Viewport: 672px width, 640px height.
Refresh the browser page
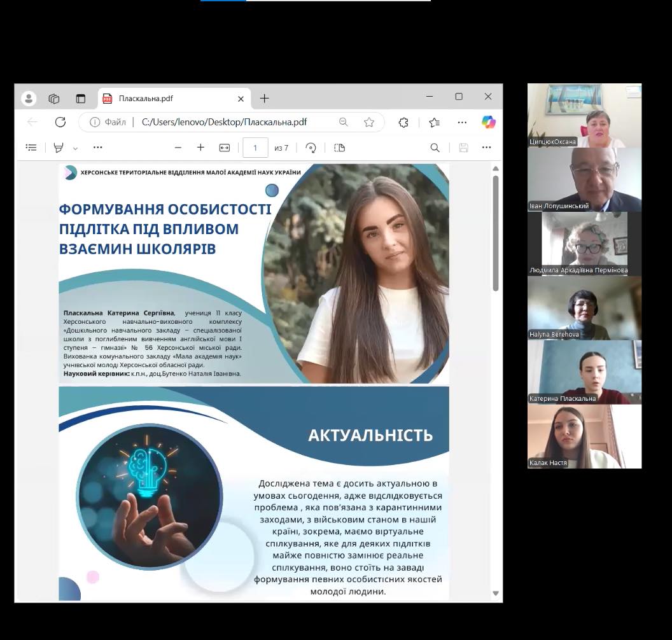[60, 122]
